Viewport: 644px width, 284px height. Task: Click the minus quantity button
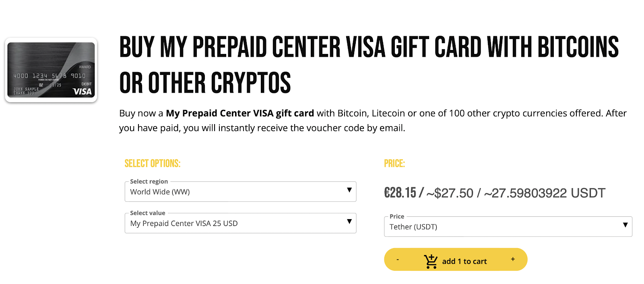coord(398,259)
